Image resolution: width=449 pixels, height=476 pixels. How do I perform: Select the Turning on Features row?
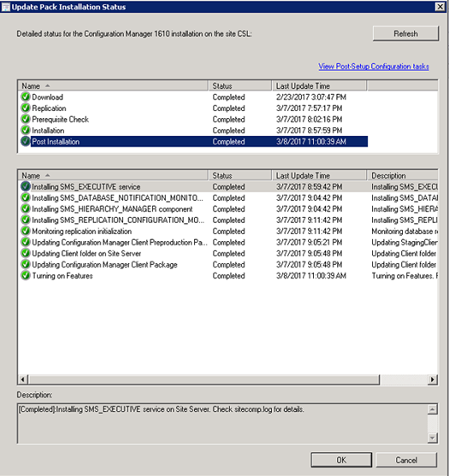pos(227,276)
